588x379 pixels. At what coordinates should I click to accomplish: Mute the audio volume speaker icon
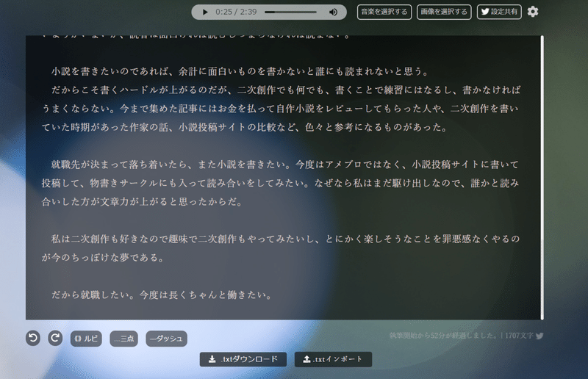[333, 12]
